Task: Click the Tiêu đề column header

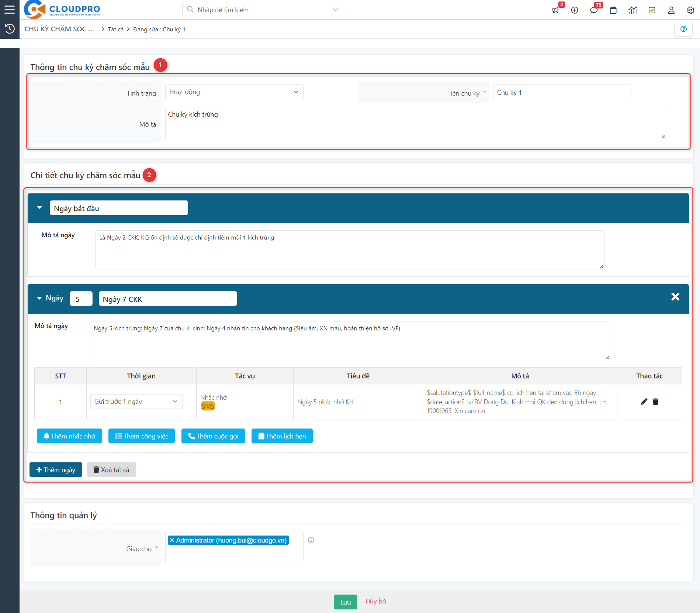Action: tap(358, 376)
